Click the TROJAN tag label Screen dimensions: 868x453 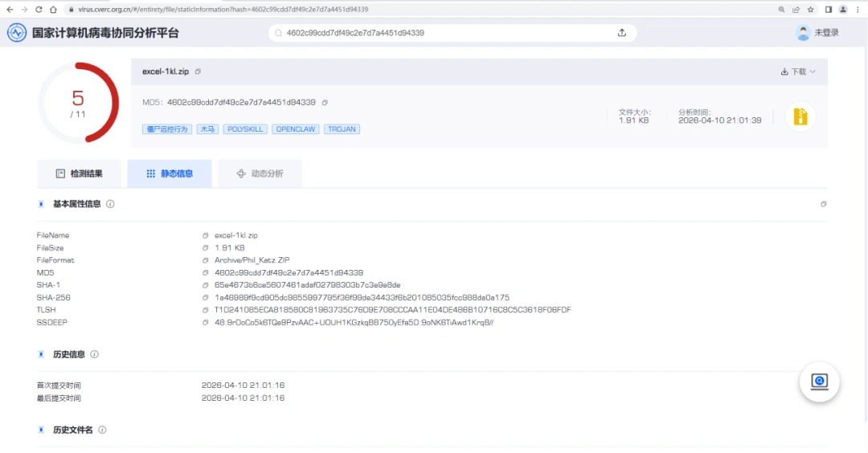pos(342,129)
